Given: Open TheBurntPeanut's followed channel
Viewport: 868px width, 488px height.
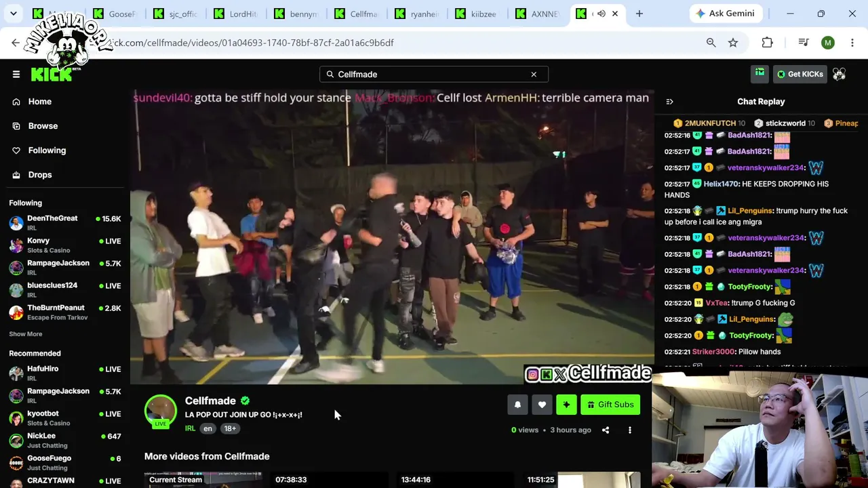Looking at the screenshot, I should [65, 312].
